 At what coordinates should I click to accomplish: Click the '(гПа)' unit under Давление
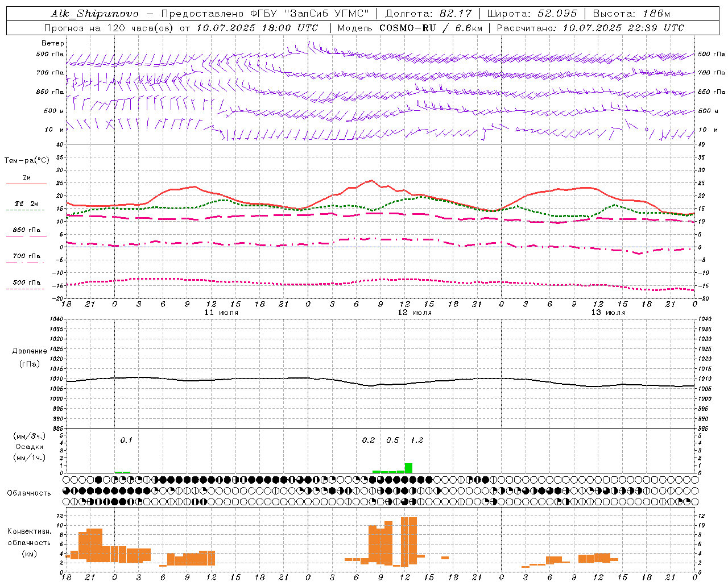(x=30, y=364)
